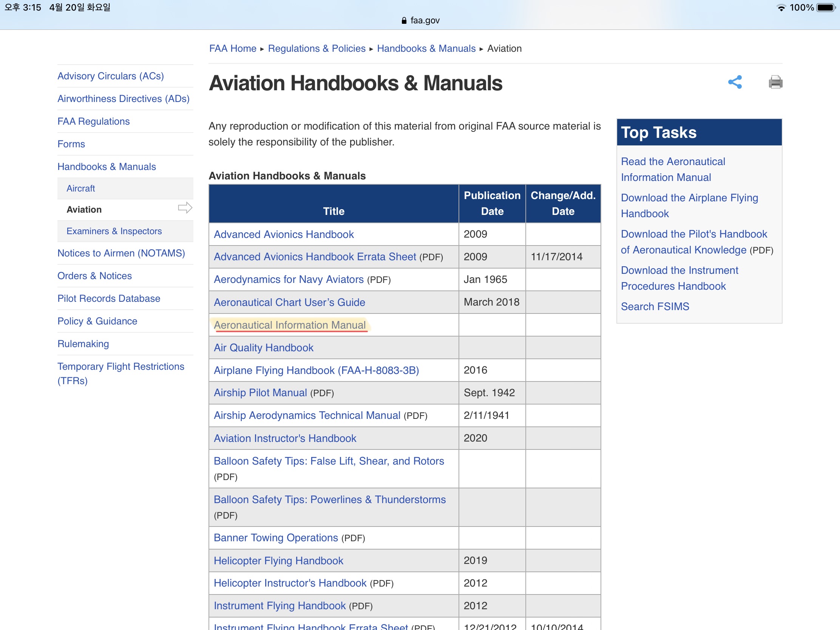Click the print page icon
Image resolution: width=840 pixels, height=630 pixels.
tap(775, 82)
